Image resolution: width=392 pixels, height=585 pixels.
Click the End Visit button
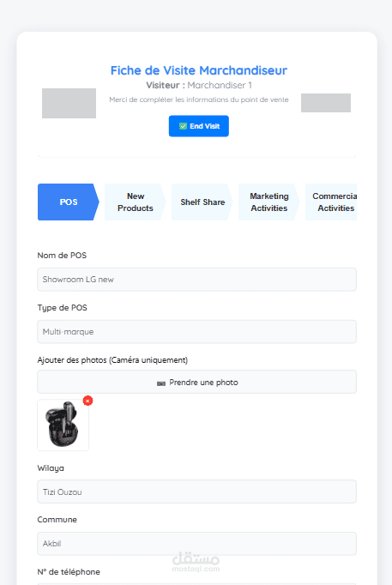(x=199, y=126)
